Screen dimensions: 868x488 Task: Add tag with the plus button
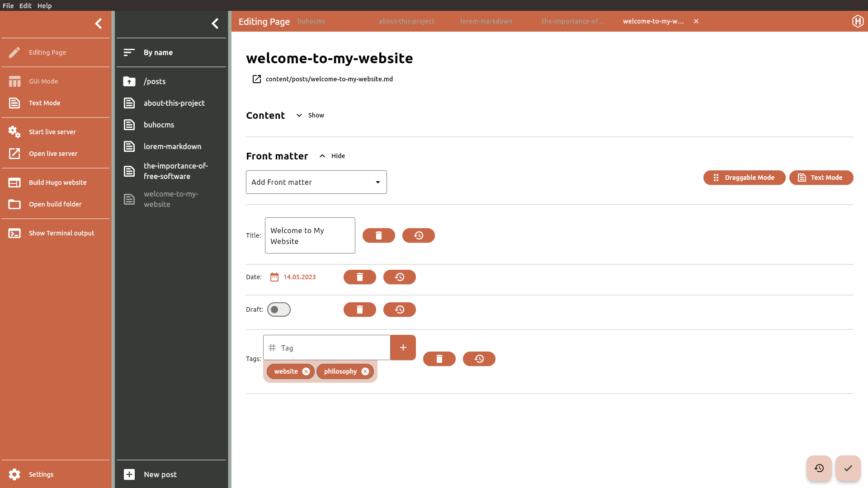point(403,347)
